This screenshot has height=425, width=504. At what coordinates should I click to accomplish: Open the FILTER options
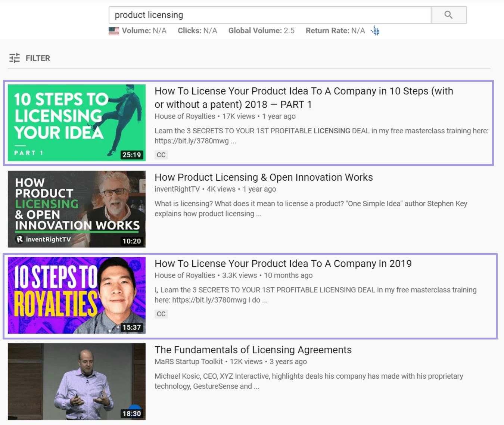pos(29,58)
